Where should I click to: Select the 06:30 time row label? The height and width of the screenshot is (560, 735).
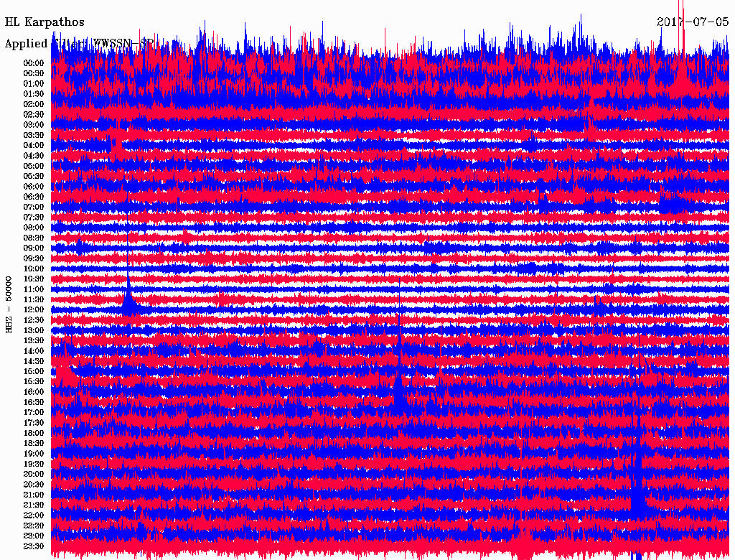[34, 197]
